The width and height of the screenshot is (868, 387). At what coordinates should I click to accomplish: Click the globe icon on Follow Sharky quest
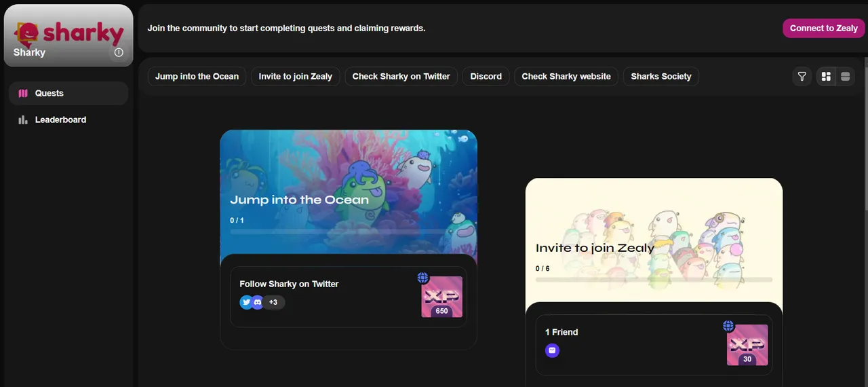[x=423, y=278]
